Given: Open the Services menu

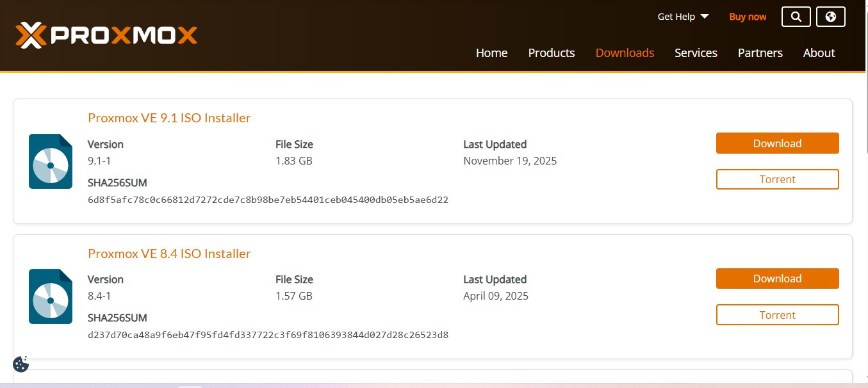Looking at the screenshot, I should point(696,53).
